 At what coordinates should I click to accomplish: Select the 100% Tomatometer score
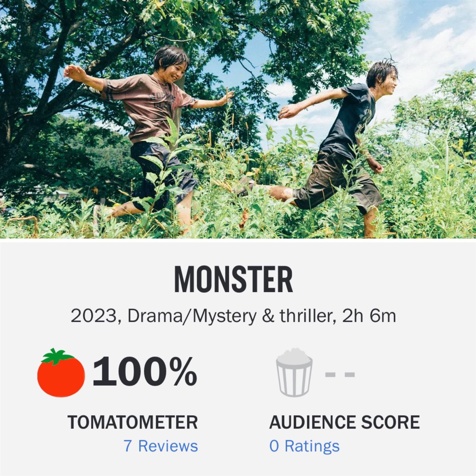[x=145, y=372]
